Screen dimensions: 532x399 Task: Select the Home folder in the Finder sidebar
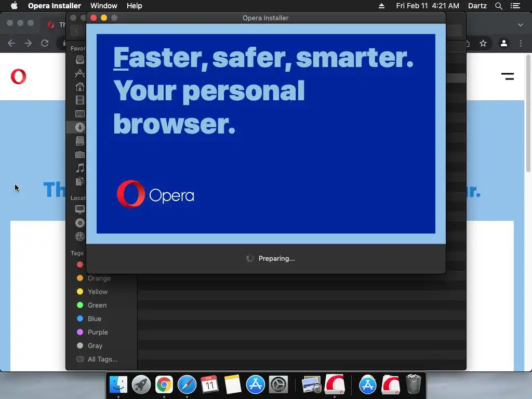(x=79, y=87)
